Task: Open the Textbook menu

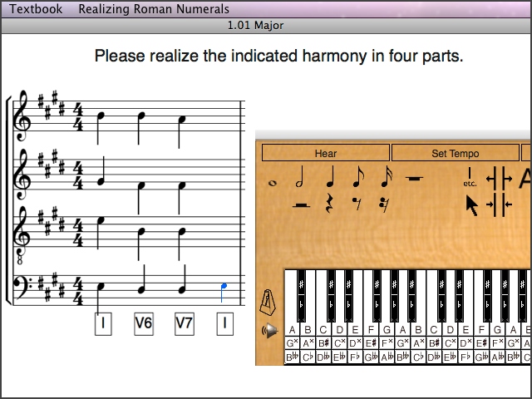Action: click(x=36, y=9)
